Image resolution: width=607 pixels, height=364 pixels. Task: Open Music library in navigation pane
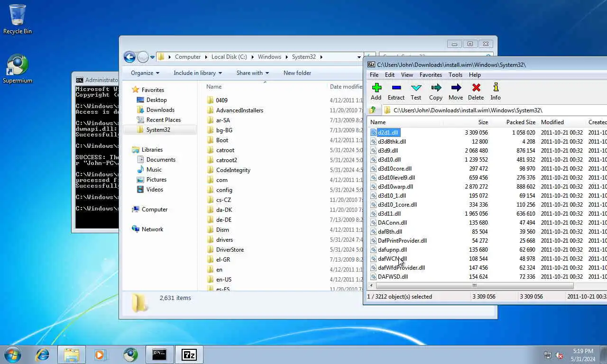pos(154,170)
